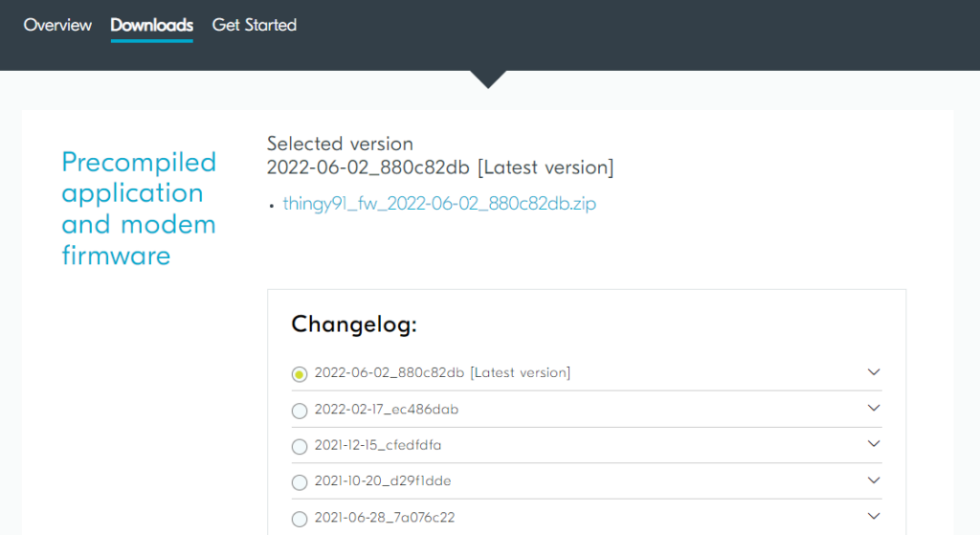This screenshot has height=535, width=980.
Task: Switch to the Downloads tab
Action: [152, 25]
